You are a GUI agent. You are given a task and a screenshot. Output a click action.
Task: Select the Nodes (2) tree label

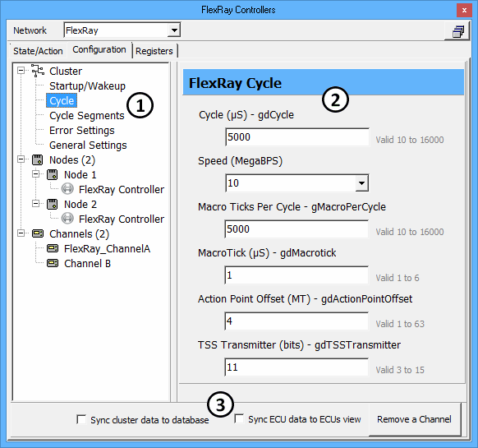click(72, 160)
